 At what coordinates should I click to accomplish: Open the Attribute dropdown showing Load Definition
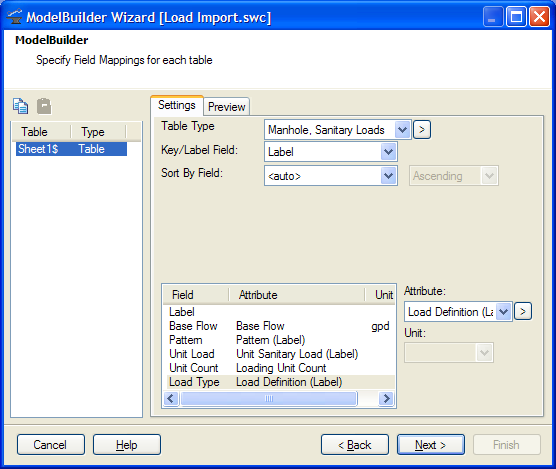pyautogui.click(x=504, y=312)
